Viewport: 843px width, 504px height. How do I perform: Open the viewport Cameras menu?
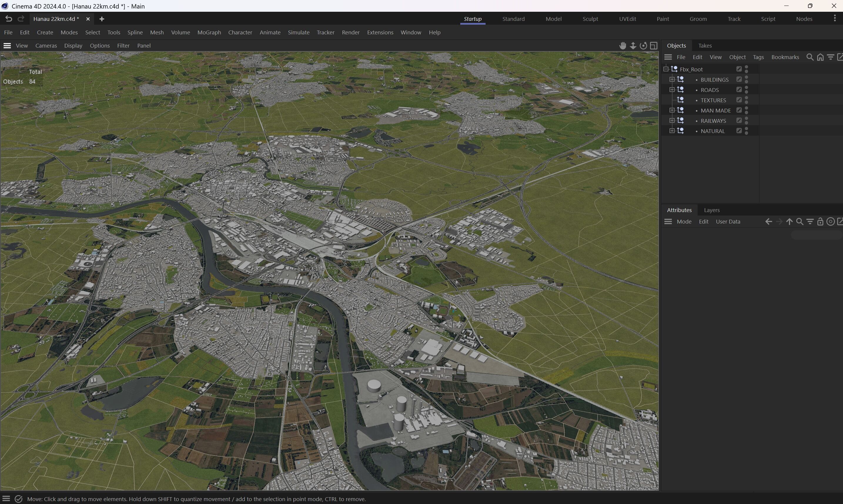pos(46,46)
